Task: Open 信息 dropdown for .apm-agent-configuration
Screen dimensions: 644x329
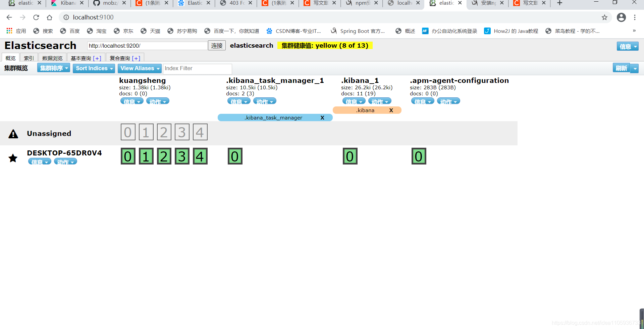Action: [x=423, y=101]
